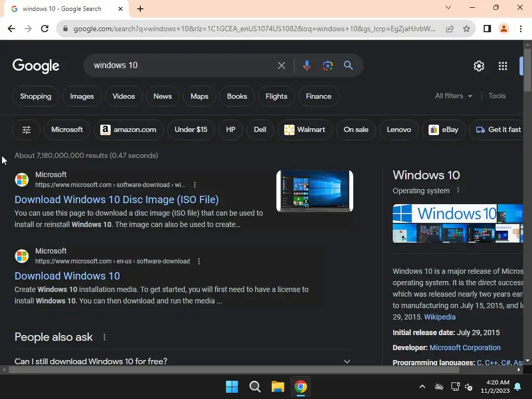Switch to Finance results
The height and width of the screenshot is (399, 532).
tap(318, 96)
